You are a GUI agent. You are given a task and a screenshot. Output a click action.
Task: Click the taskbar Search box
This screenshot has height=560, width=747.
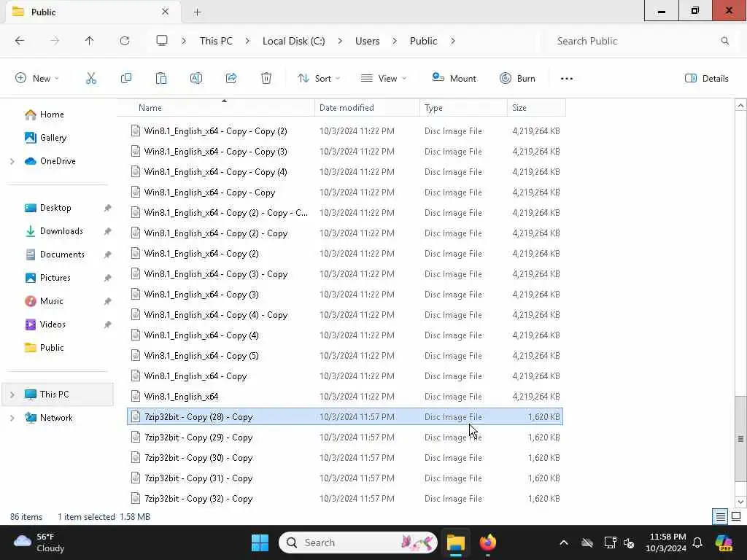click(x=358, y=542)
